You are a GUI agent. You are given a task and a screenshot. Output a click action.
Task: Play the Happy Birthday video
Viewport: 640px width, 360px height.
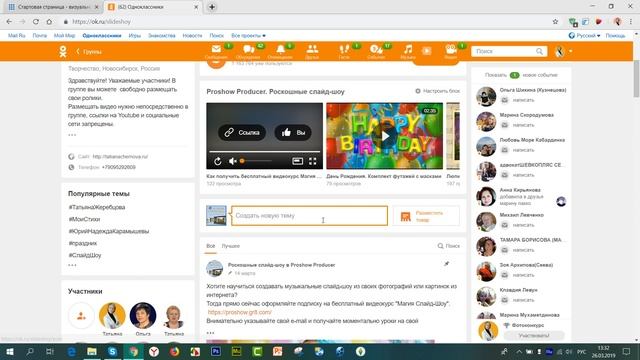click(x=384, y=136)
